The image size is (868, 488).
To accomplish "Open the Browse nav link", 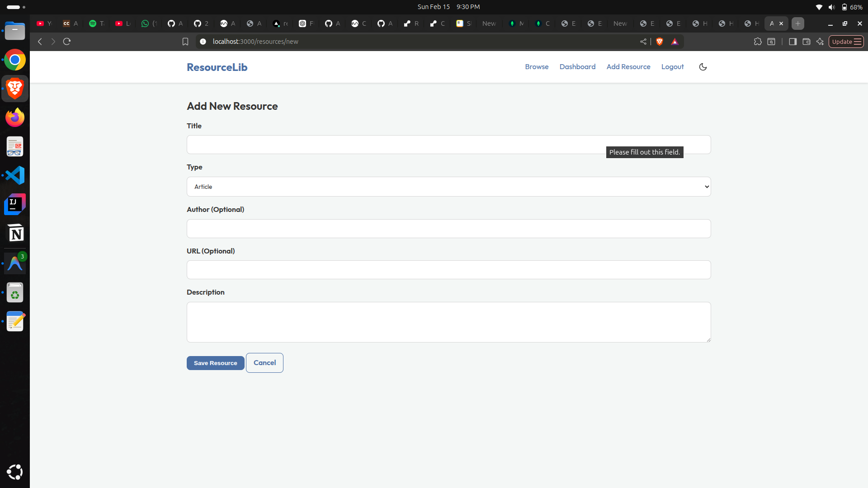I will point(537,67).
